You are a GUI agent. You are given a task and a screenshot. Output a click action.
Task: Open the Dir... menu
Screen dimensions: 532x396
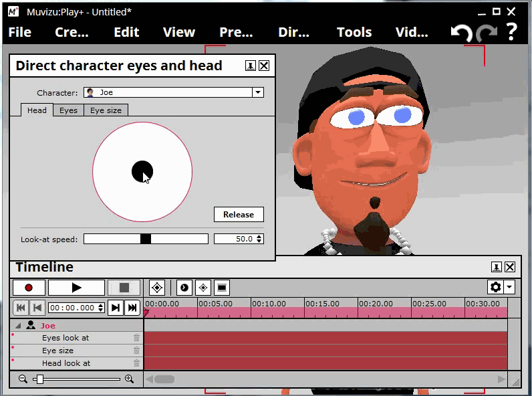coord(293,32)
